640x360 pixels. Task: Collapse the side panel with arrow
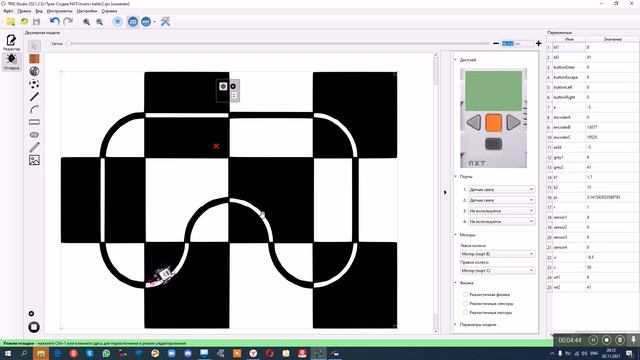pyautogui.click(x=445, y=192)
